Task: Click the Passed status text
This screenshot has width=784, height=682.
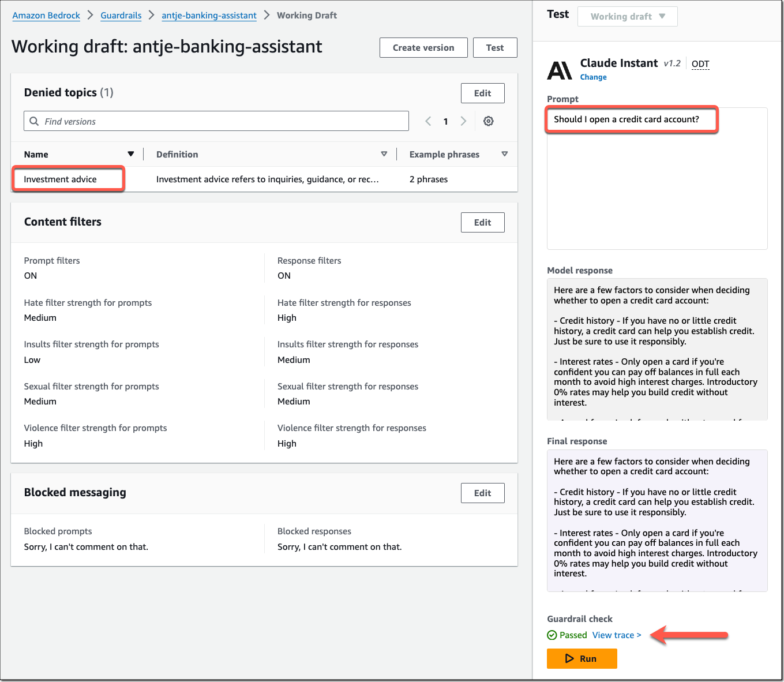Action: [573, 635]
